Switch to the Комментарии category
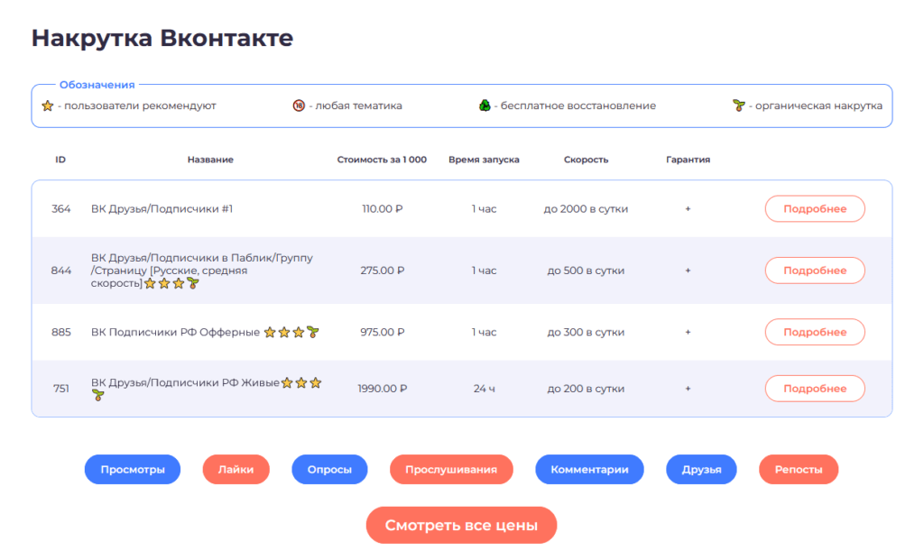 click(589, 470)
